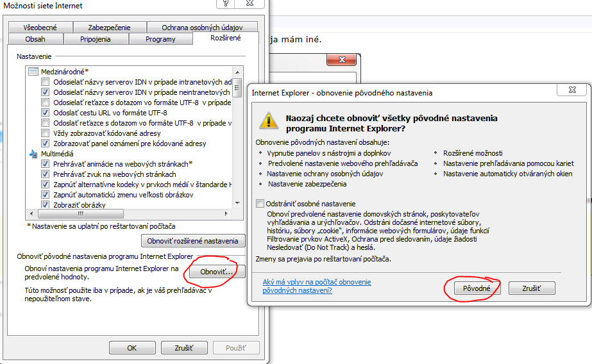Screen dimensions: 592x364
Task: Click the 'Obnoviť...' reset button
Action: [x=217, y=272]
